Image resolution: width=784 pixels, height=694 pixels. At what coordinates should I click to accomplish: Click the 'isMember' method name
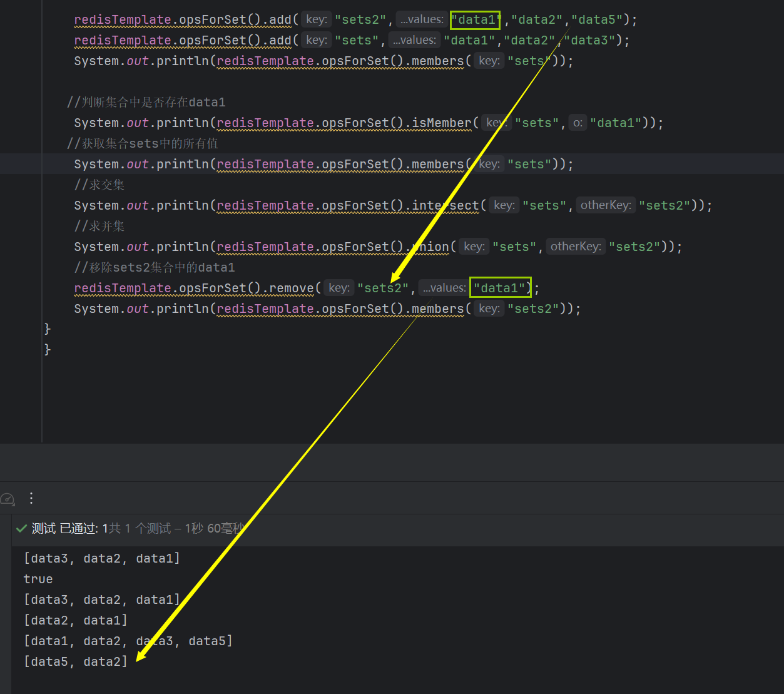441,123
